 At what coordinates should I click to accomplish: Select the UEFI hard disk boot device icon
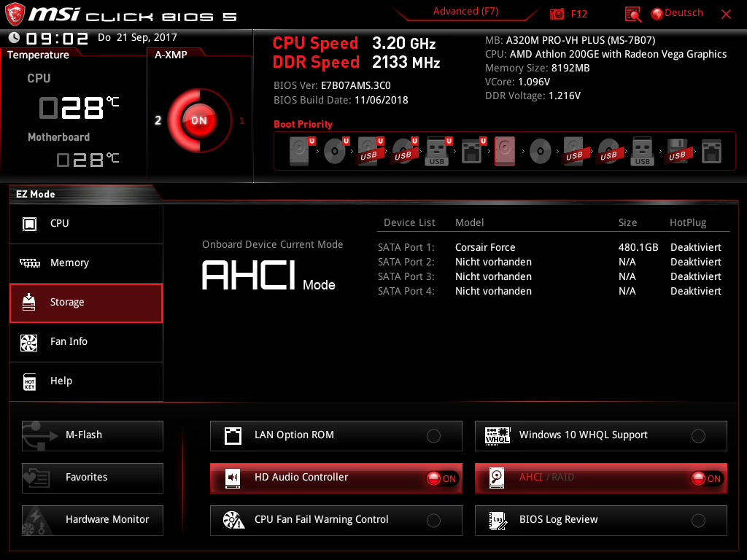coord(301,151)
